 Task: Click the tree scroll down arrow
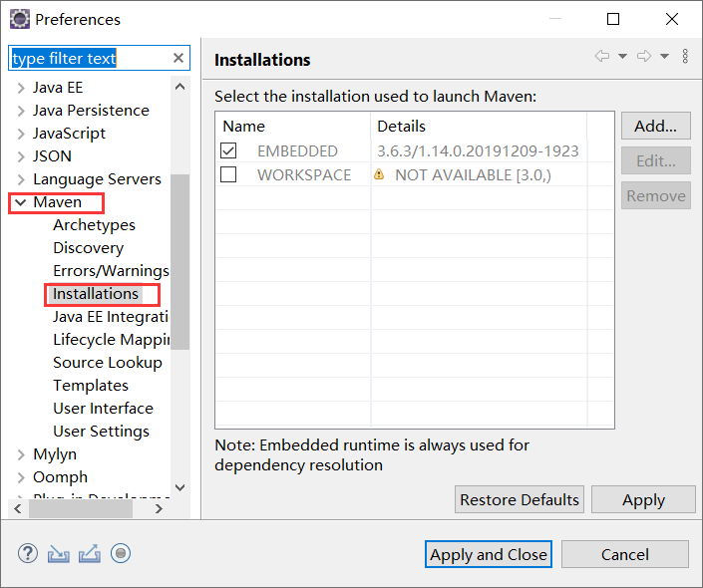tap(179, 487)
